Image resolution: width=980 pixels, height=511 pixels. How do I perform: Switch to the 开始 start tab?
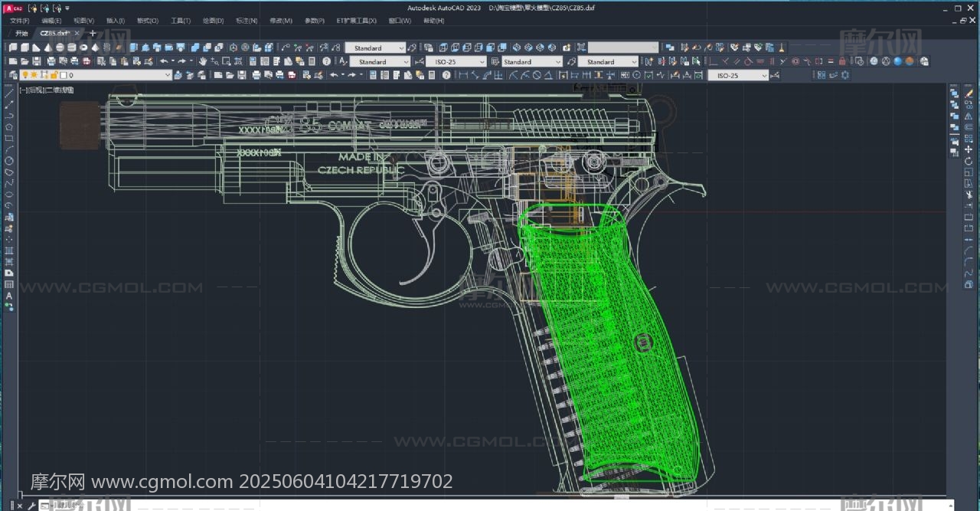(x=21, y=34)
